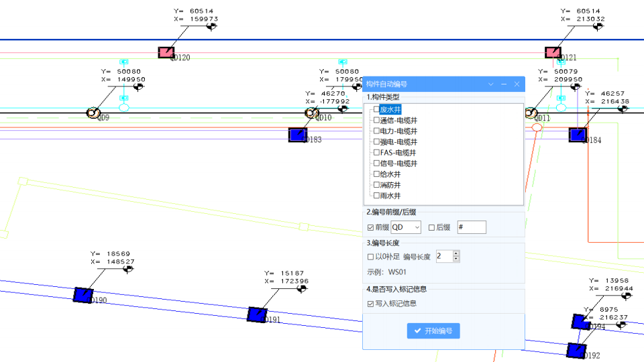Pick the circular well symbol QD10
The image size is (644, 362).
tap(312, 113)
